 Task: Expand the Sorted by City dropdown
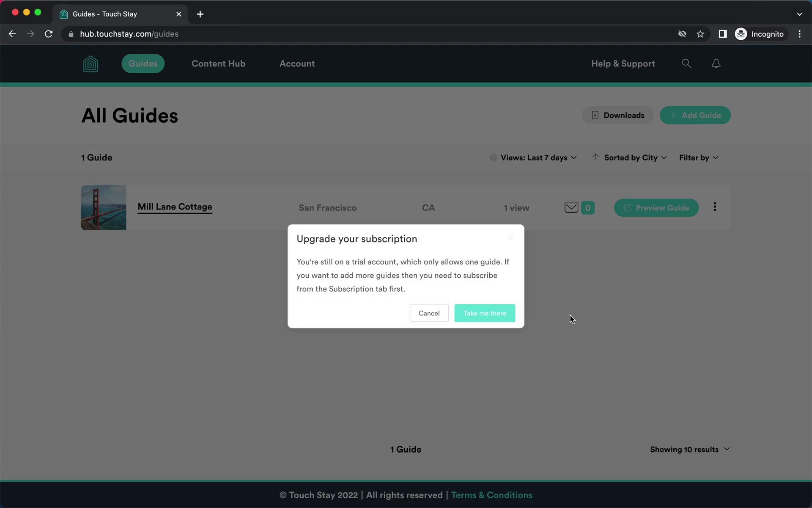pos(635,157)
